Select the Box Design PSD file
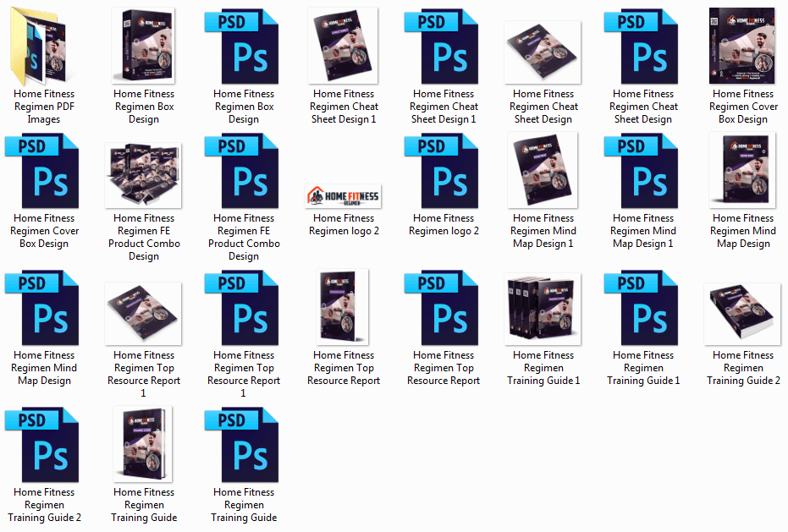The width and height of the screenshot is (788, 532). pos(244,47)
